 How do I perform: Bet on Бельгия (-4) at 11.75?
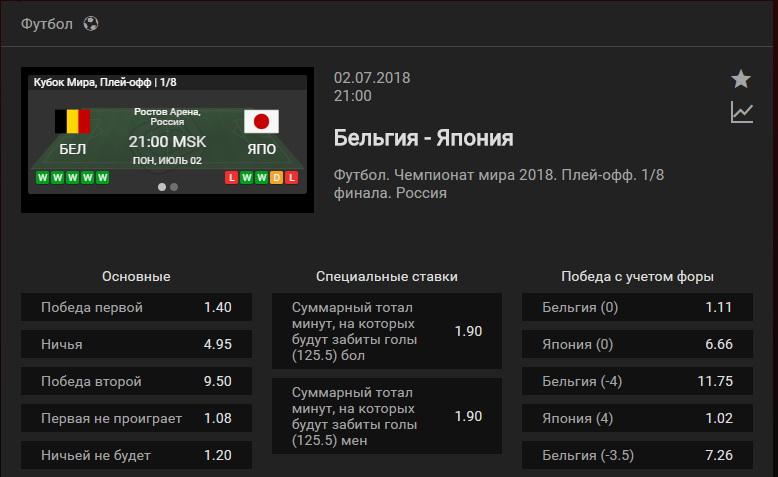638,381
